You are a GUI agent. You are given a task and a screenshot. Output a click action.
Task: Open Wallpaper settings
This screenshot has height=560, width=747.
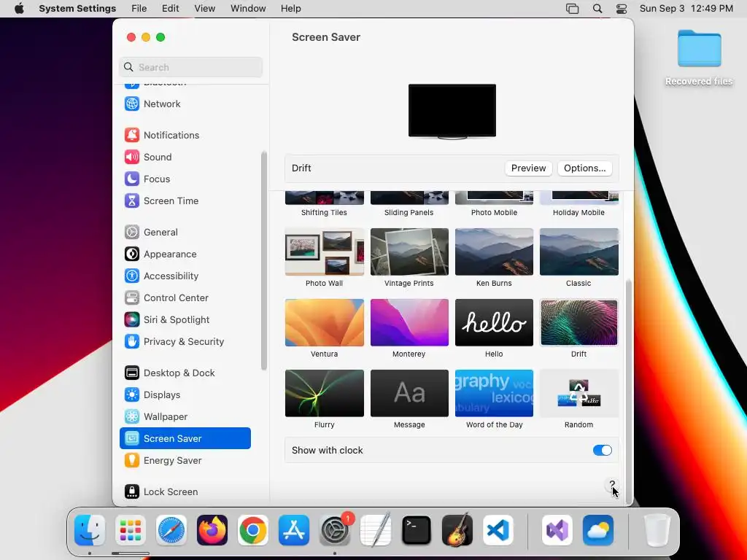(x=185, y=416)
